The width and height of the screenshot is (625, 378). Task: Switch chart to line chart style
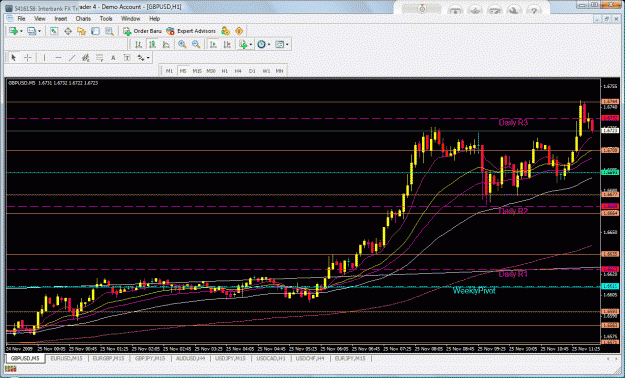pos(166,45)
